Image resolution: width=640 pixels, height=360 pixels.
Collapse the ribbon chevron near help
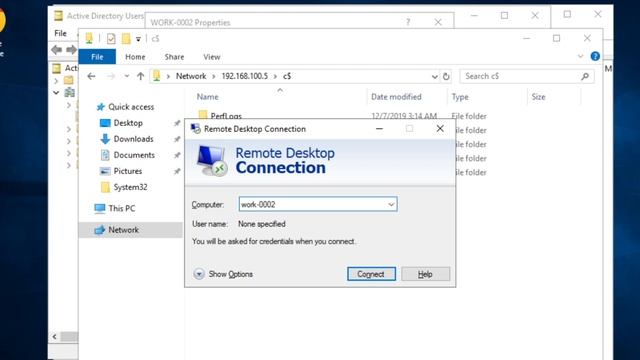pos(580,56)
